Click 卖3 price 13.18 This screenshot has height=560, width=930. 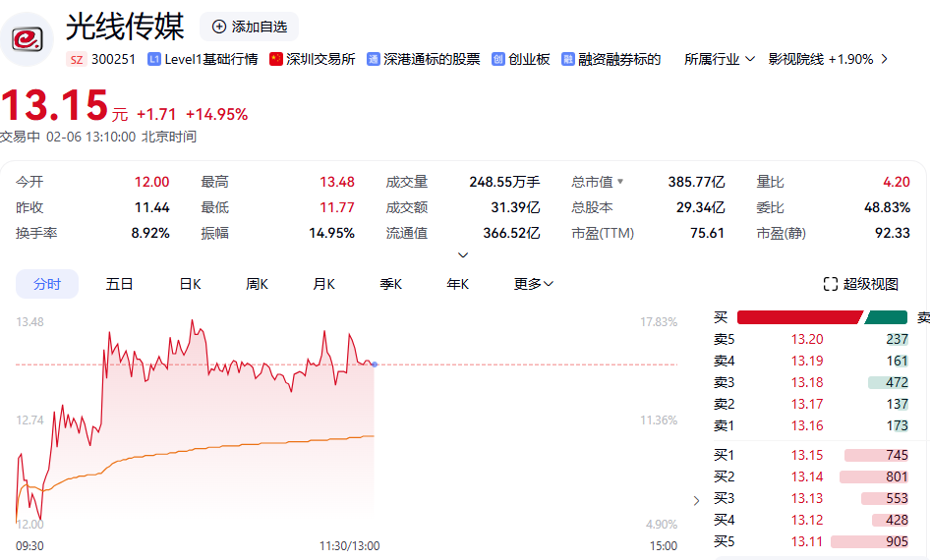pyautogui.click(x=807, y=382)
